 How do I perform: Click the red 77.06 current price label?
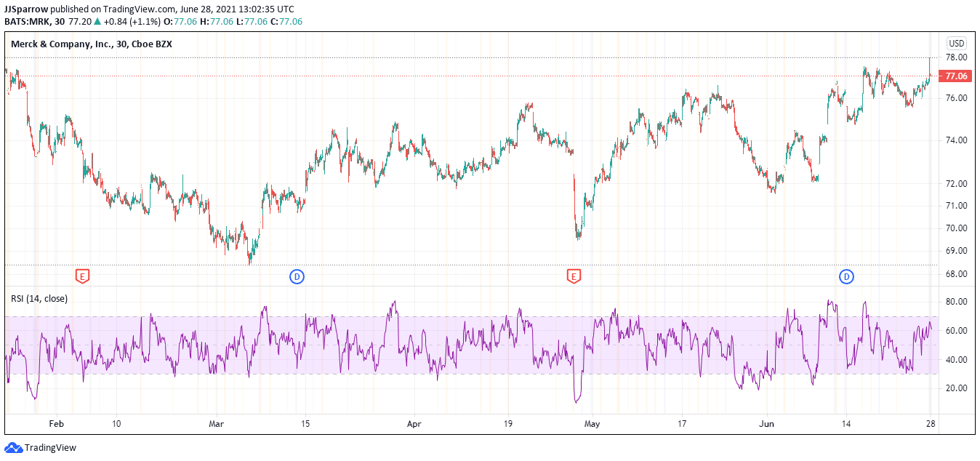click(x=956, y=76)
